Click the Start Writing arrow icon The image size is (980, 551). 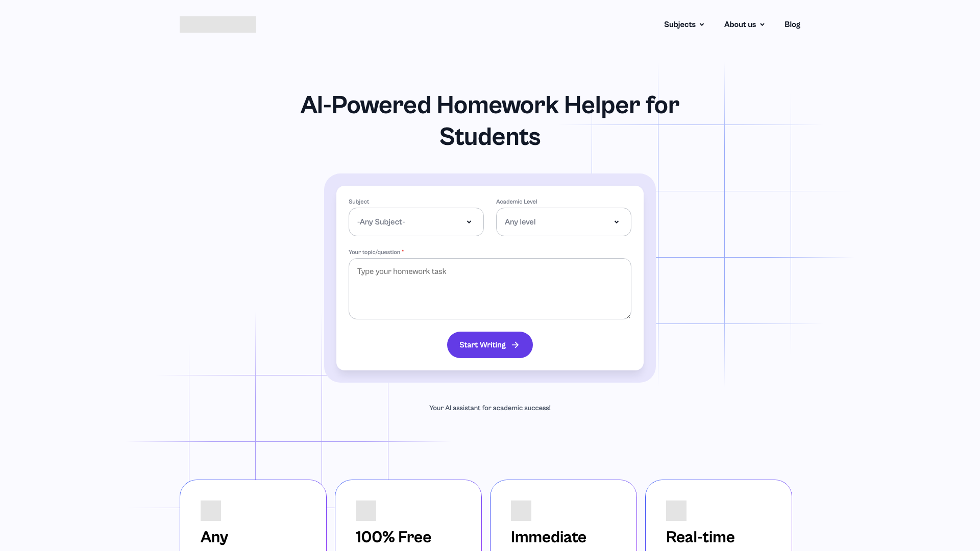(x=515, y=344)
